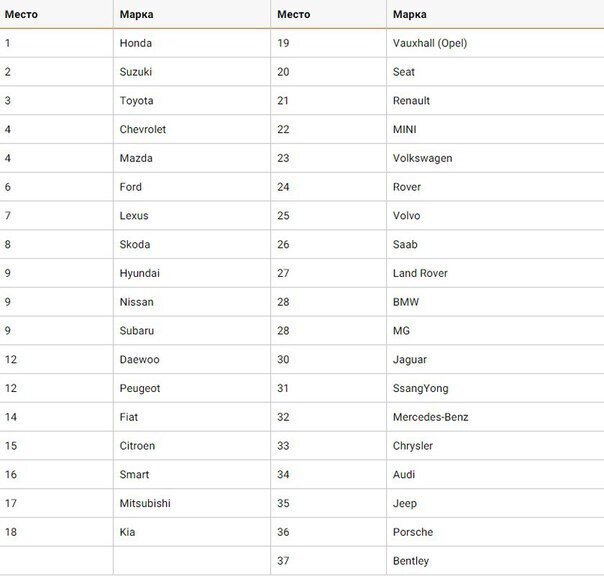
Task: Select the Suzuki brand cell
Action: 136,72
